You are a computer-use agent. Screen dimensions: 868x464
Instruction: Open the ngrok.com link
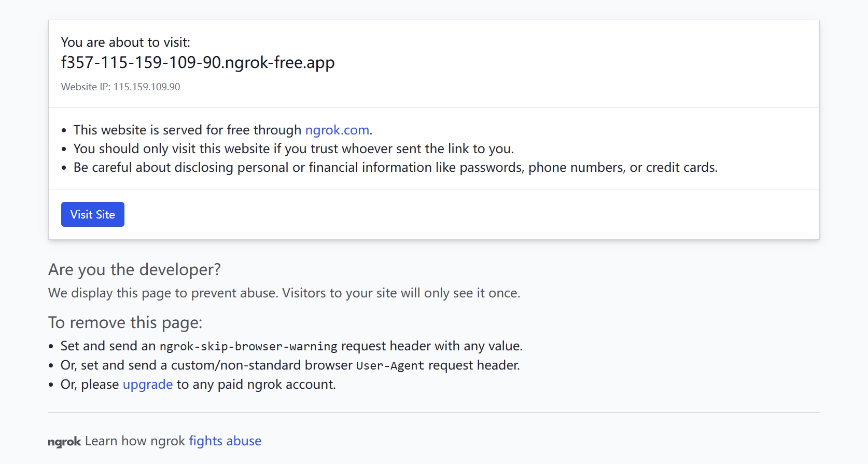point(337,130)
